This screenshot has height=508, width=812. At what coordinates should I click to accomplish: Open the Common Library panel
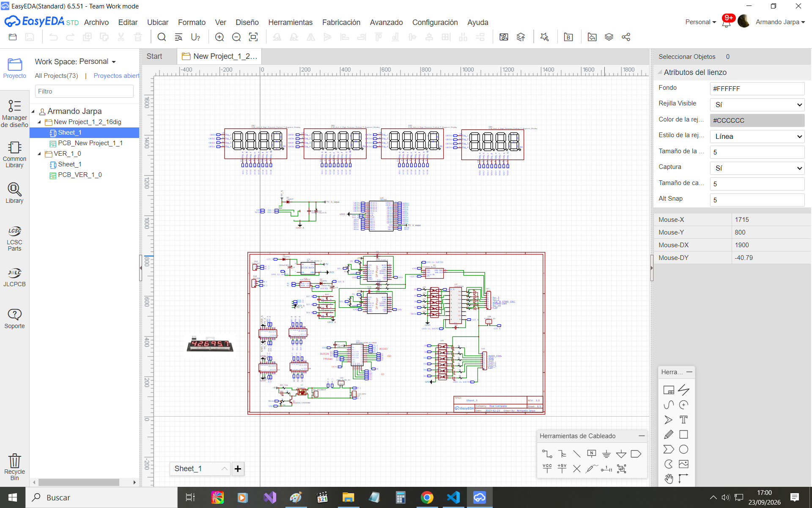(x=14, y=155)
